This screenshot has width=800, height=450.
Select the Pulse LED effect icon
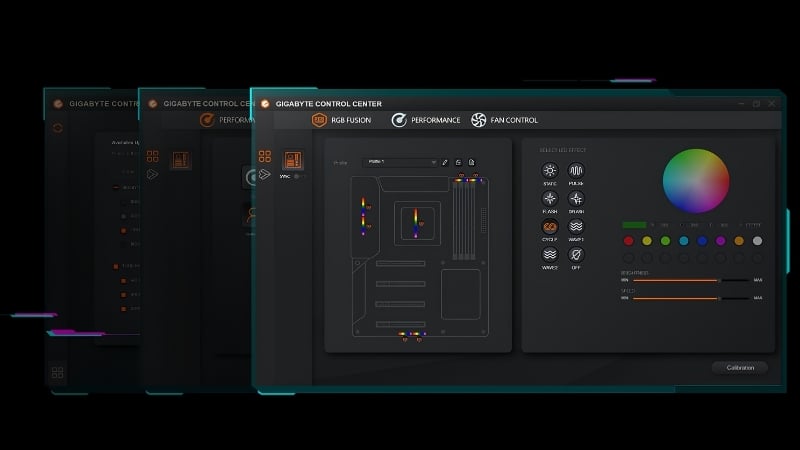point(576,170)
